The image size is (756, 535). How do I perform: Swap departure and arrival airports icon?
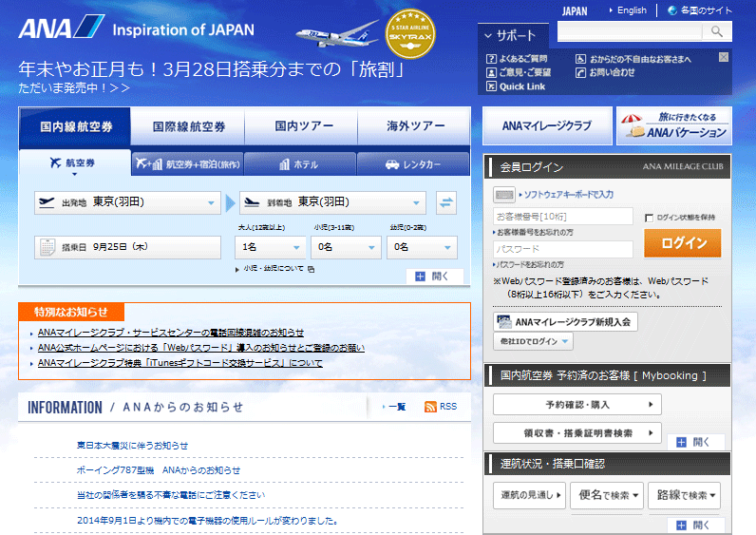click(x=446, y=202)
